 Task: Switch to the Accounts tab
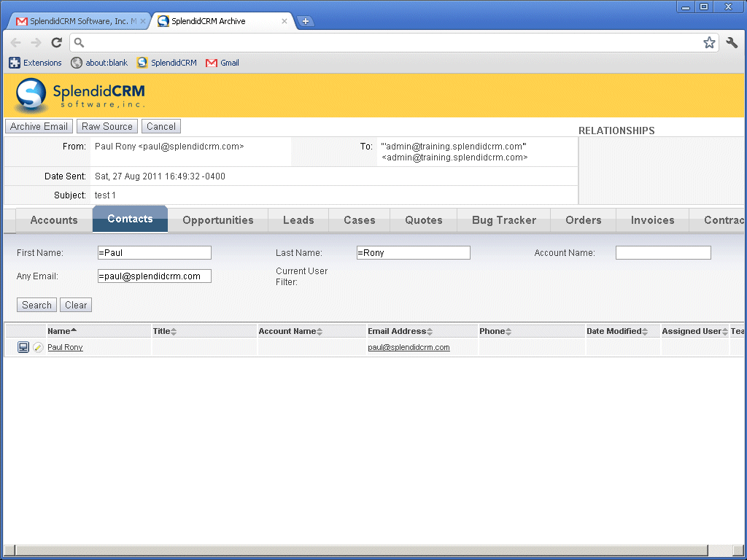click(54, 220)
